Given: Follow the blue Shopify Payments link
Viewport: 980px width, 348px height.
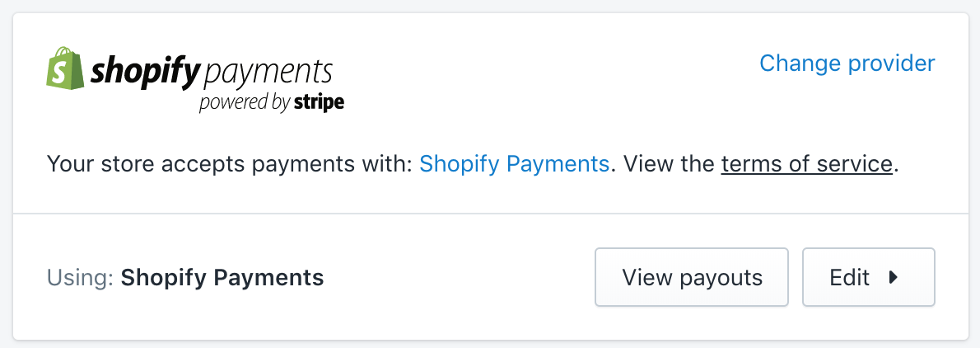Looking at the screenshot, I should [514, 163].
